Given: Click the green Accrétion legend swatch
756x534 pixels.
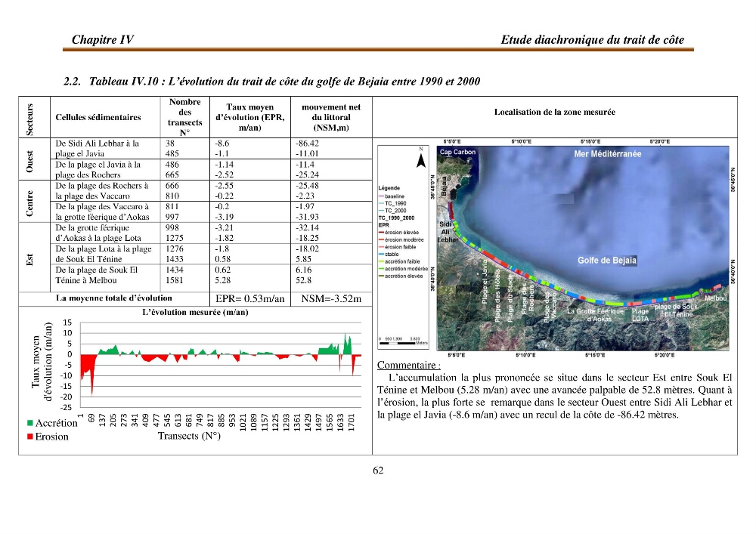Looking at the screenshot, I should 30,423.
